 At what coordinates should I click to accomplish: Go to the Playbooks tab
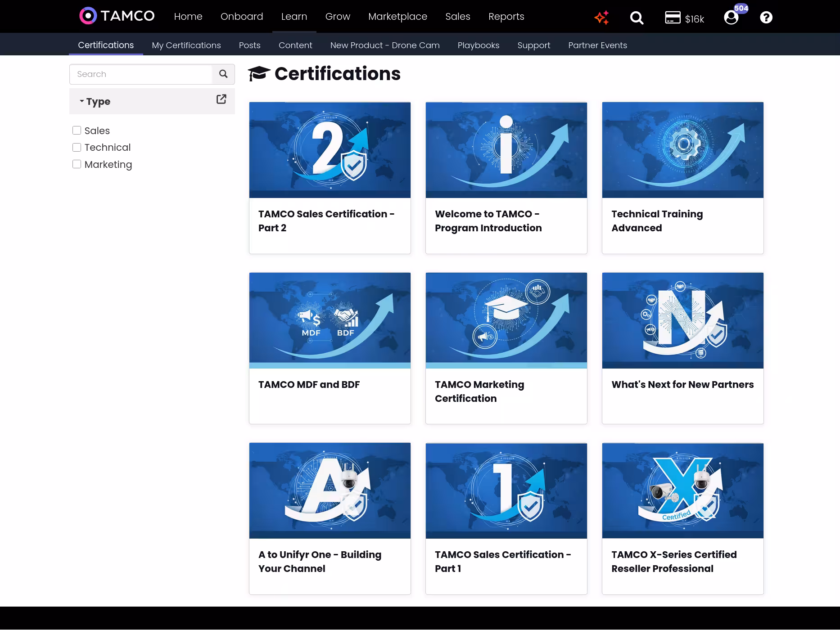tap(478, 45)
